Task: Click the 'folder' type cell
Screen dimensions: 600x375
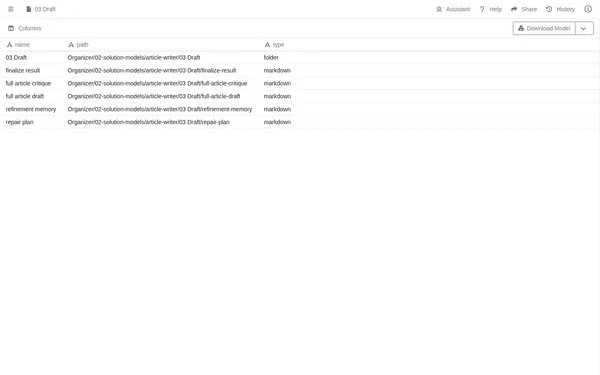Action: pos(271,57)
